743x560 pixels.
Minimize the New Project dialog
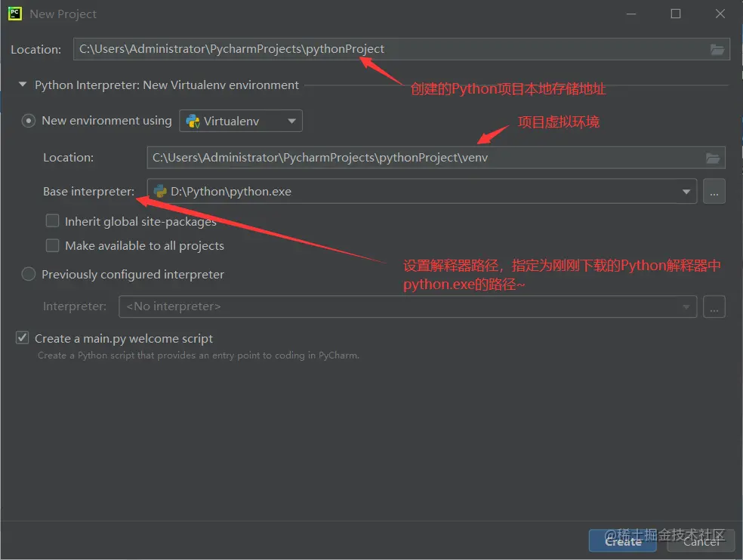click(x=631, y=14)
